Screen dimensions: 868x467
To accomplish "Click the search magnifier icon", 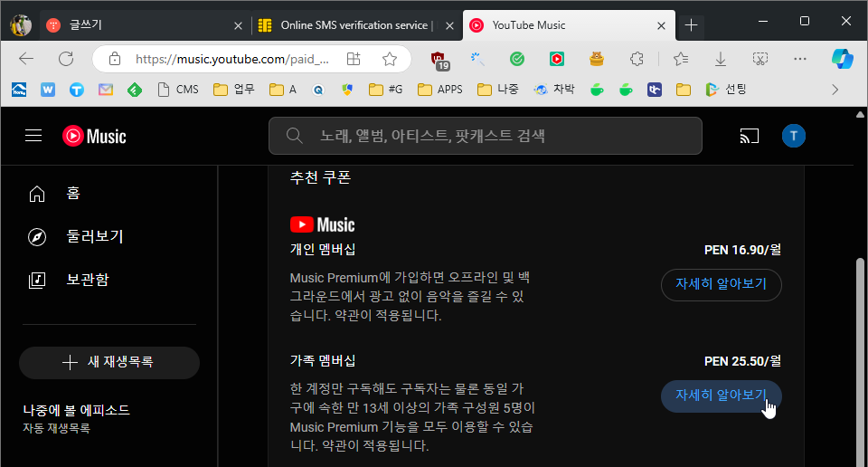I will point(294,136).
